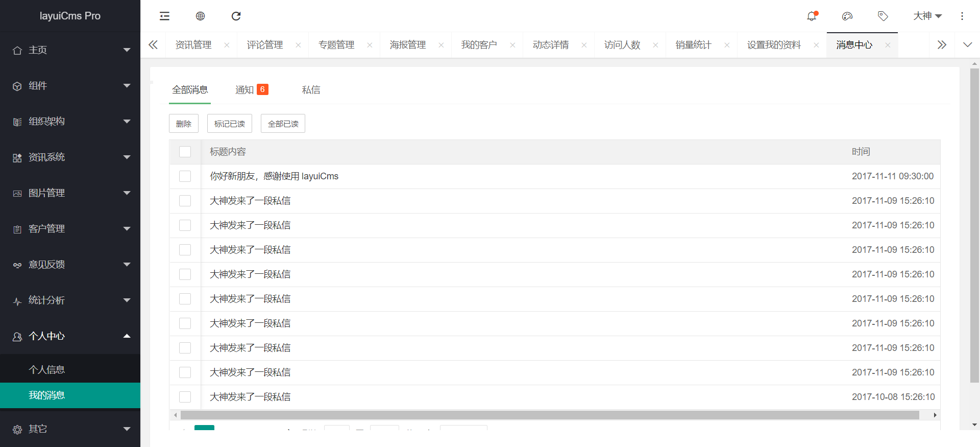Open 个人信息 in the sidebar
The width and height of the screenshot is (980, 447).
(70, 369)
